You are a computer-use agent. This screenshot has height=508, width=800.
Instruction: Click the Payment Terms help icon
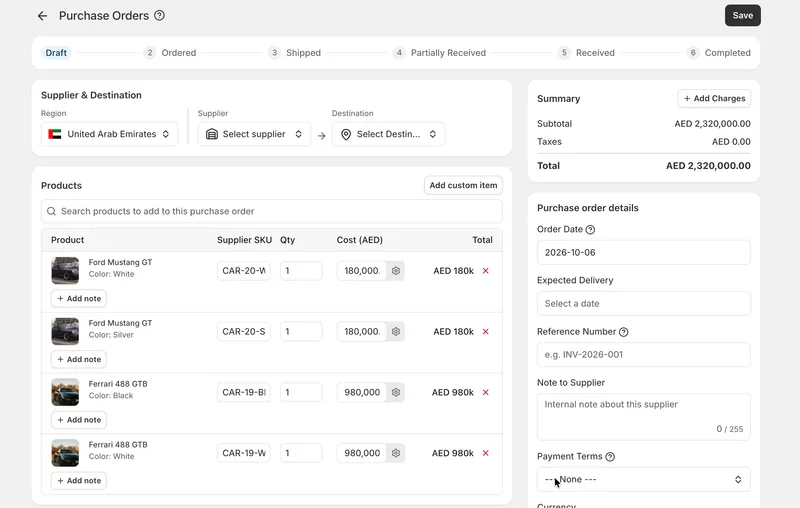610,456
